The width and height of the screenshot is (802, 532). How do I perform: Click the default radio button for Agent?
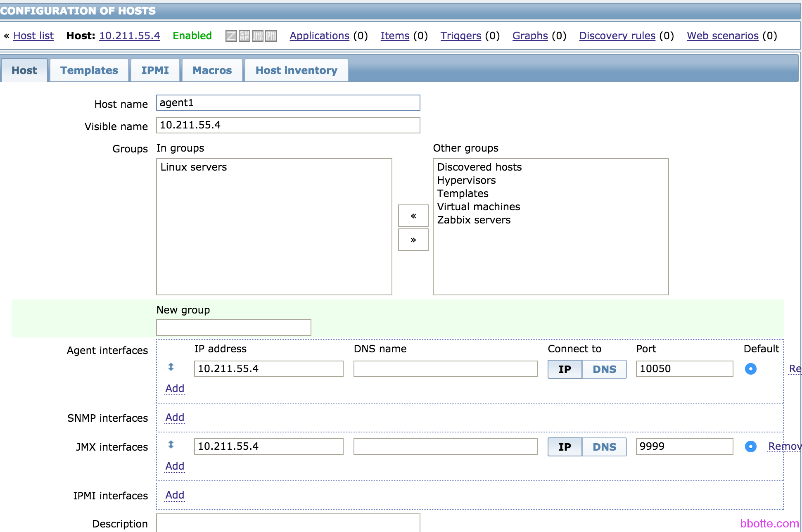[751, 369]
